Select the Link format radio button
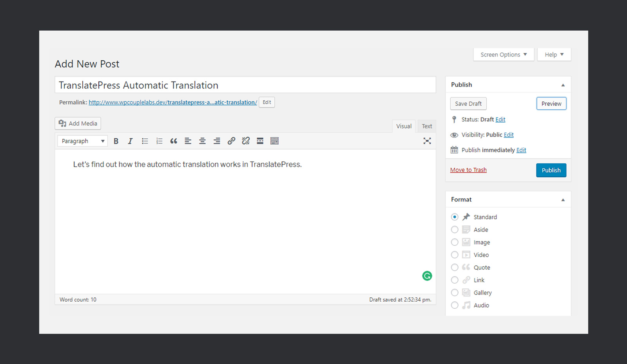 [x=455, y=280]
